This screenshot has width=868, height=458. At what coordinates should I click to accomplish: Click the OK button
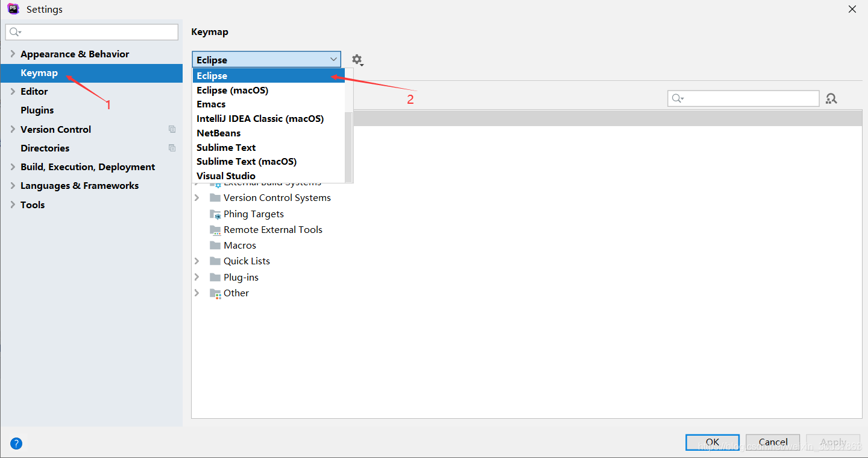[712, 442]
